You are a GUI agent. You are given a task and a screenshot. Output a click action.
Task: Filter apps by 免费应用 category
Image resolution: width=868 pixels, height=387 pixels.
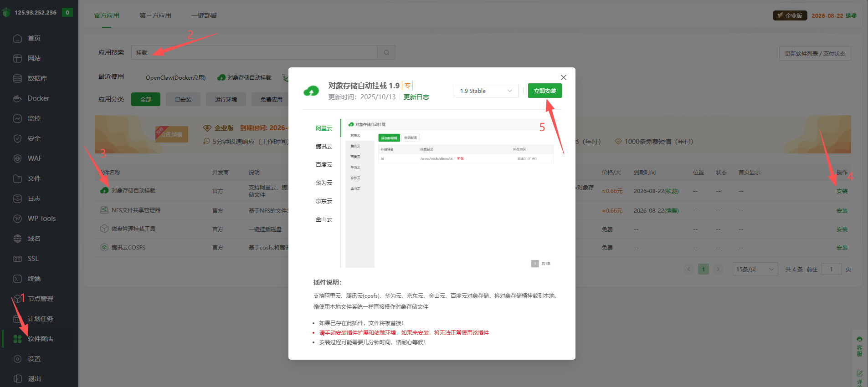(x=271, y=99)
